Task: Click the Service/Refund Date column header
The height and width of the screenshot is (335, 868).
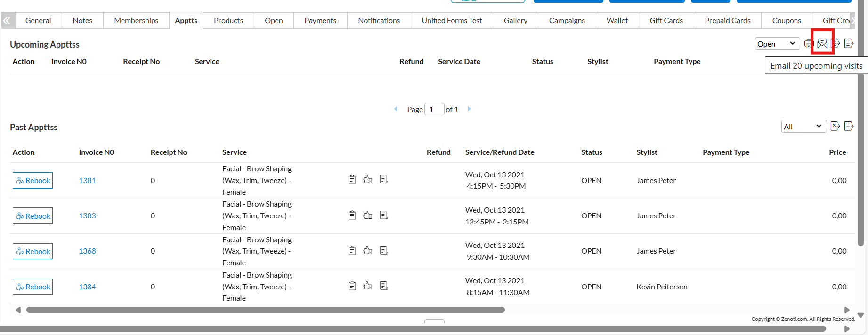Action: tap(500, 152)
